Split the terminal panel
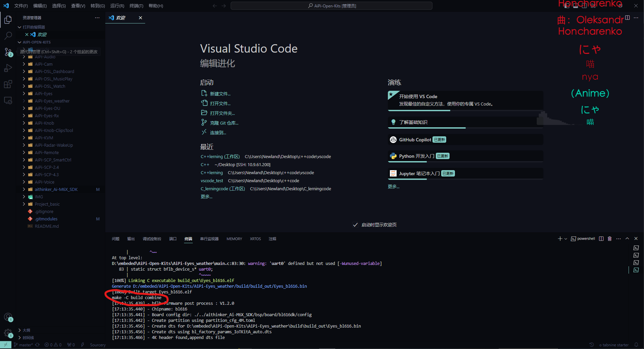The width and height of the screenshot is (644, 349). point(601,238)
